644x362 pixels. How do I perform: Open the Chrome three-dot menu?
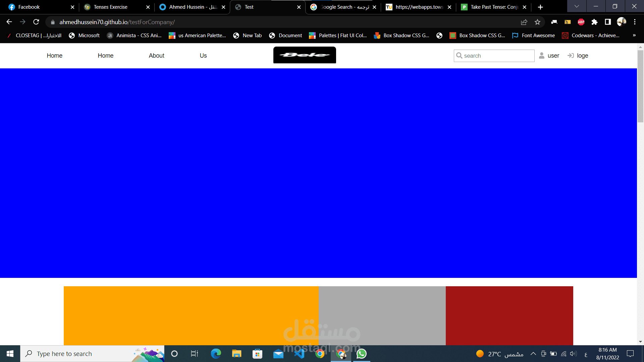click(635, 22)
